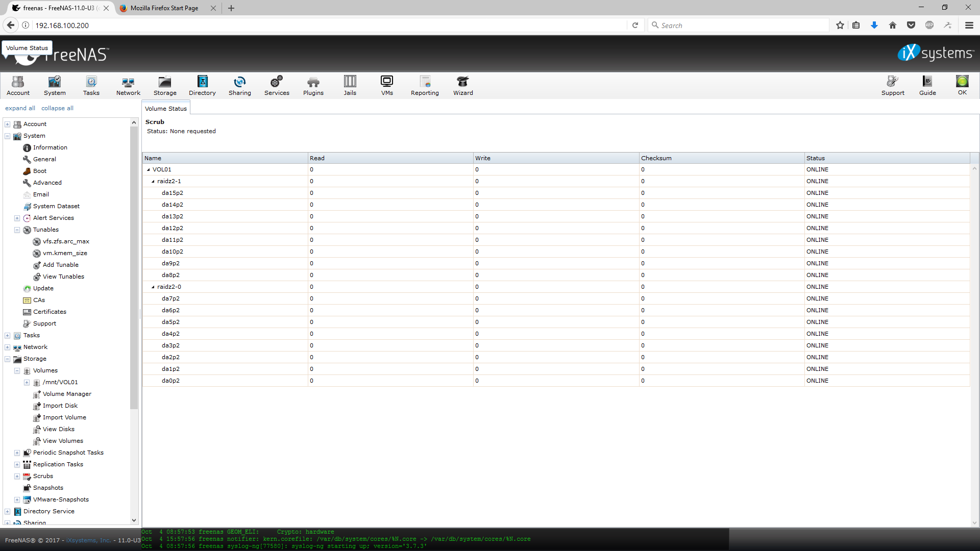This screenshot has height=551, width=980.
Task: Sort table by the Status column header
Action: [887, 158]
